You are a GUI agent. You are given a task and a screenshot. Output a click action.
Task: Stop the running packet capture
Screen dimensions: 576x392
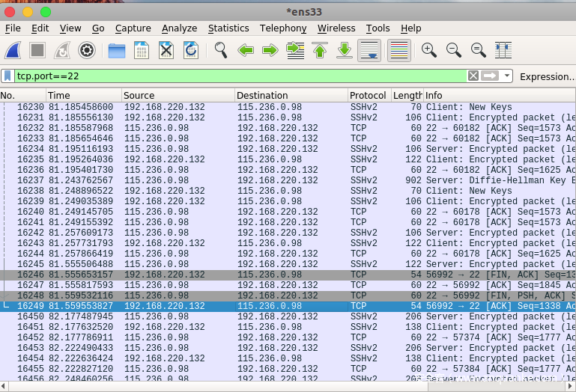click(x=37, y=51)
